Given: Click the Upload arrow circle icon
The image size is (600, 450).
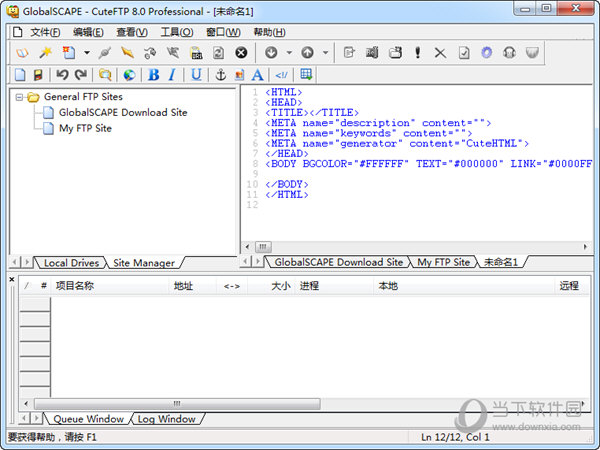Looking at the screenshot, I should pos(307,52).
